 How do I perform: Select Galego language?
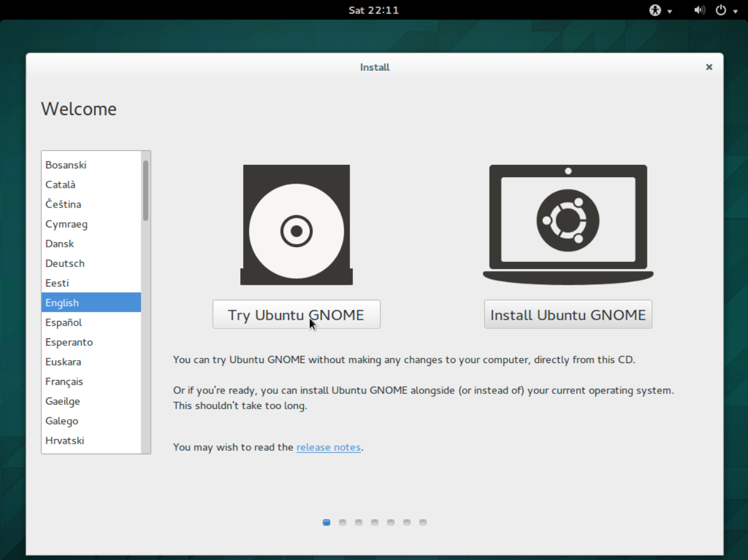91,421
